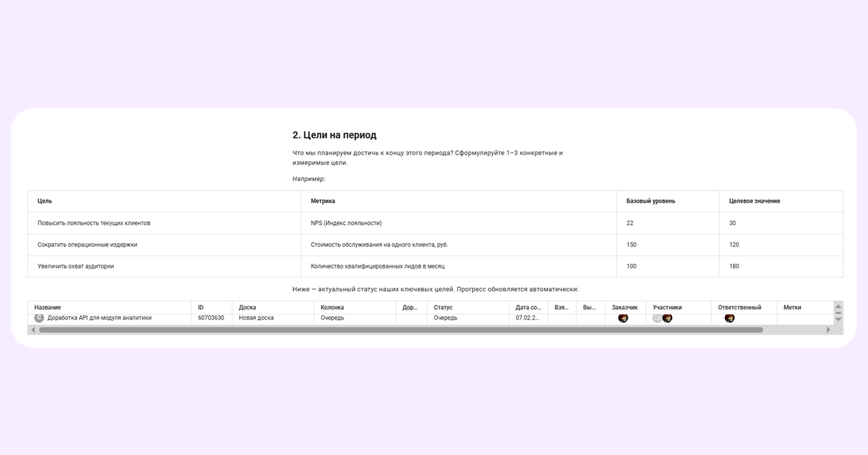
Task: Open the card Доработка API для модуля аналитики
Action: 100,318
